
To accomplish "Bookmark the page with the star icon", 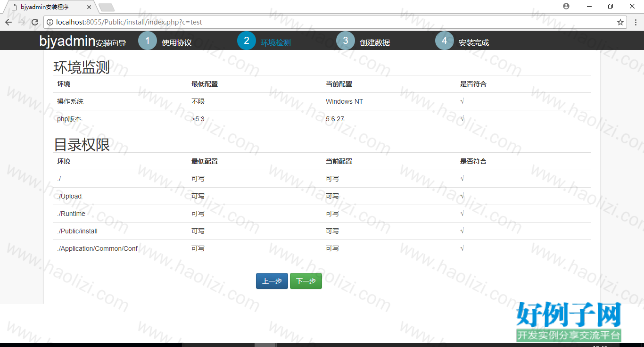I will (620, 22).
